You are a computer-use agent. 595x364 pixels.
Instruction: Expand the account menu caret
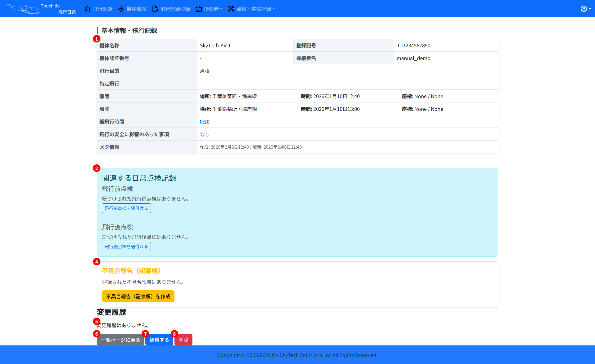tap(590, 8)
